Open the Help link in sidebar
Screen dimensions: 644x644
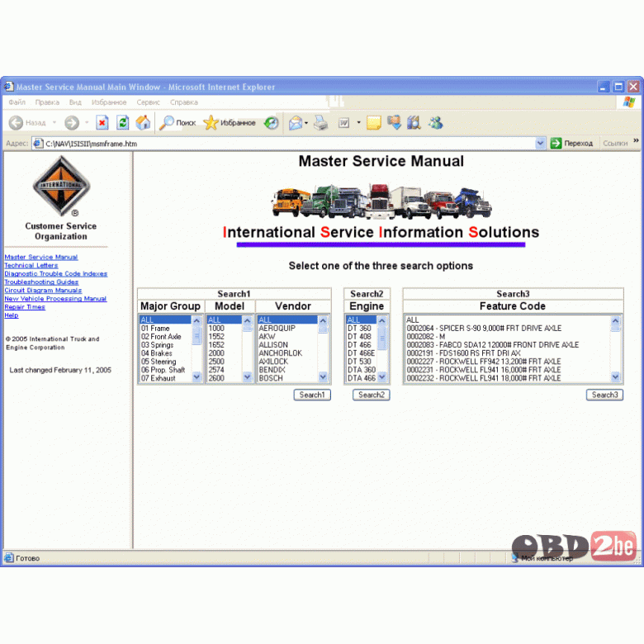coord(12,315)
